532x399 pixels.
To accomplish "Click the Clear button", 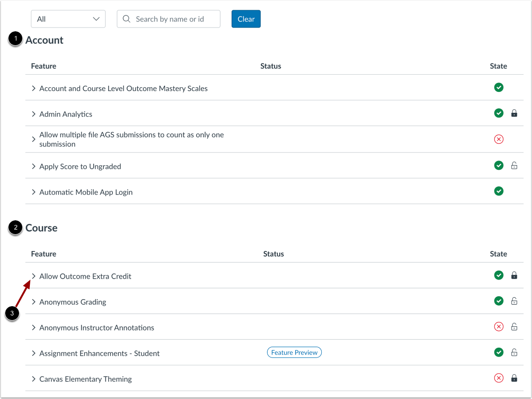I will tap(246, 19).
